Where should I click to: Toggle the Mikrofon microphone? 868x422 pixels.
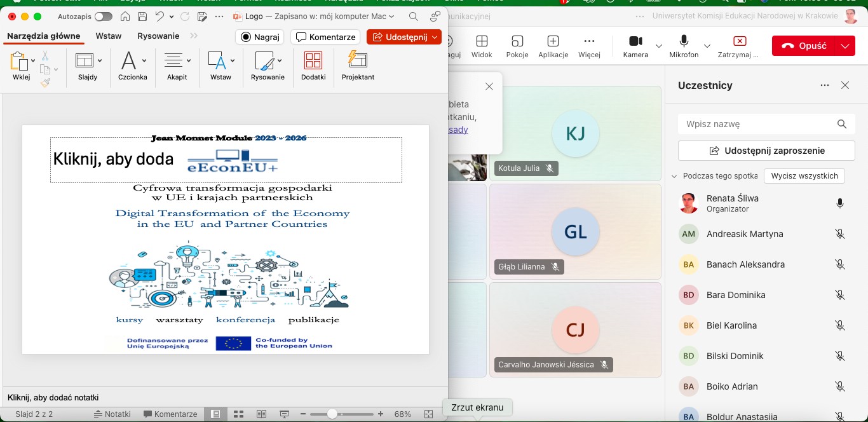684,41
